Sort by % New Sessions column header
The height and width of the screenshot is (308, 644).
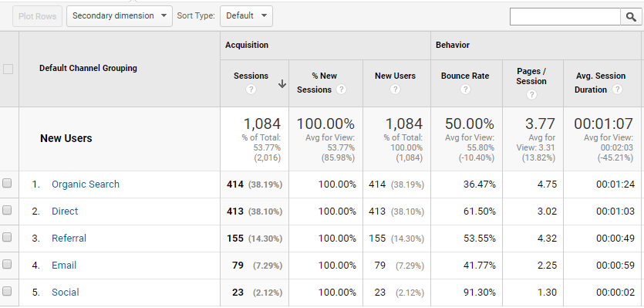tap(319, 83)
